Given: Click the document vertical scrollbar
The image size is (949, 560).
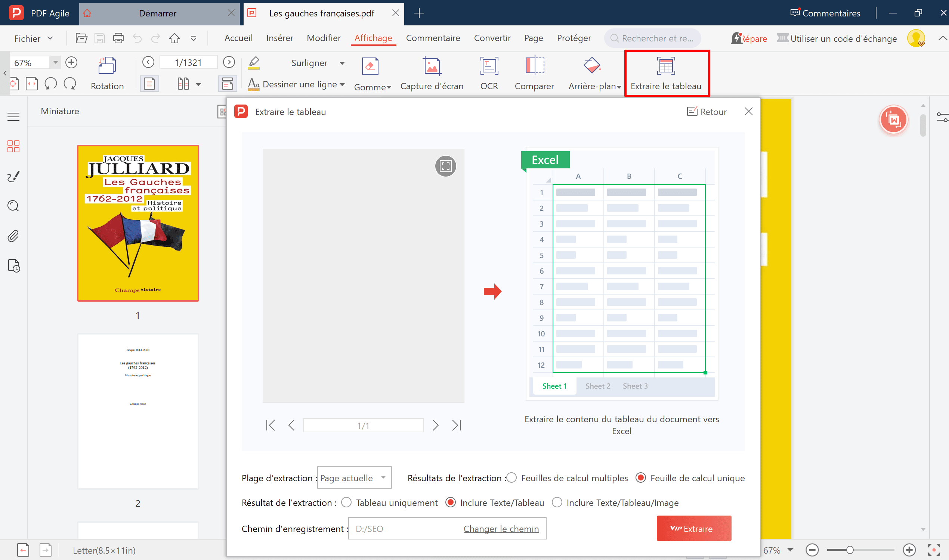Looking at the screenshot, I should click(923, 125).
